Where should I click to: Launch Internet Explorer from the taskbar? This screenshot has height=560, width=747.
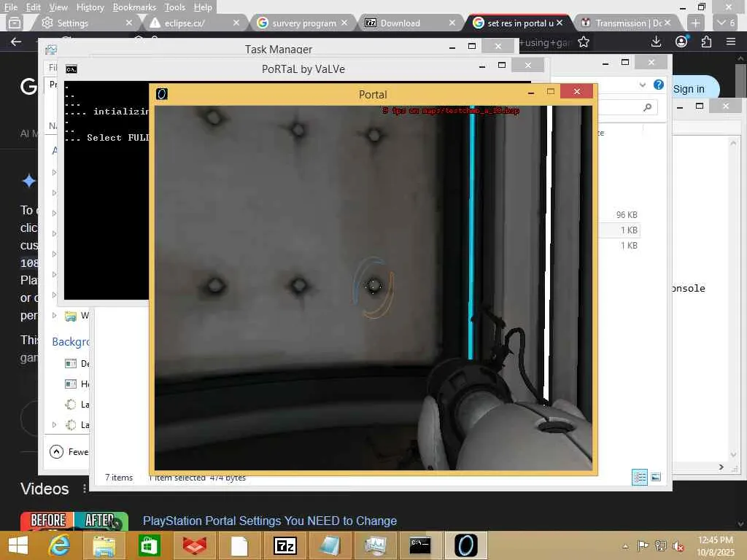[60, 545]
